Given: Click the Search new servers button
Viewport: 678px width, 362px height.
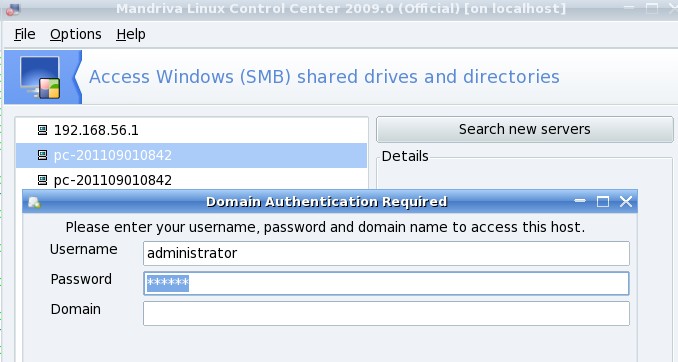Looking at the screenshot, I should click(524, 129).
